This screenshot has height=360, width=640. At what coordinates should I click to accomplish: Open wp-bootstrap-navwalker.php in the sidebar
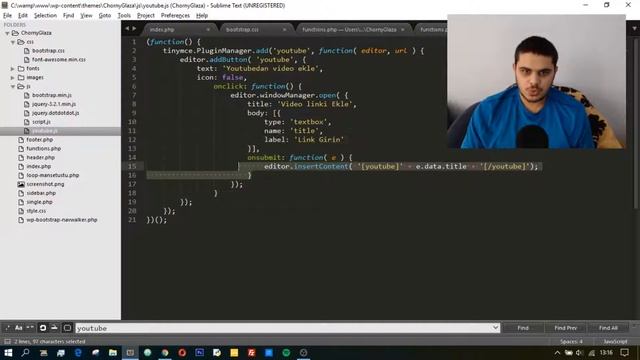tap(62, 220)
